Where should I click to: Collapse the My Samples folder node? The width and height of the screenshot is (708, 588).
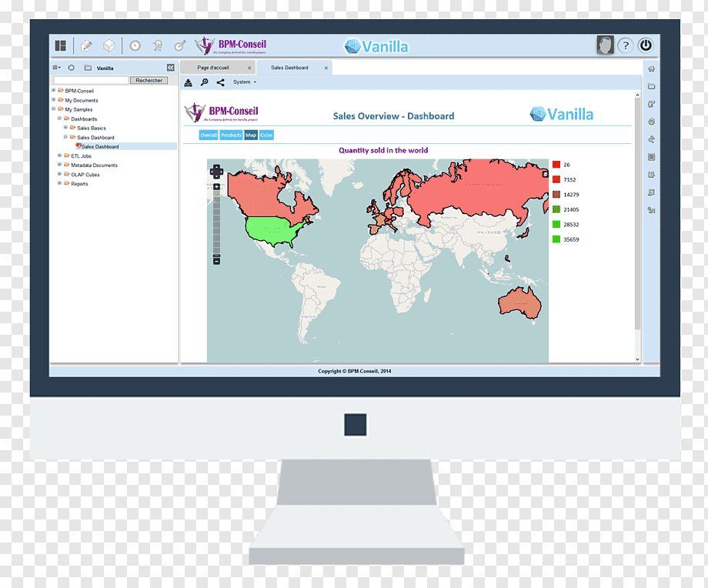tap(54, 109)
